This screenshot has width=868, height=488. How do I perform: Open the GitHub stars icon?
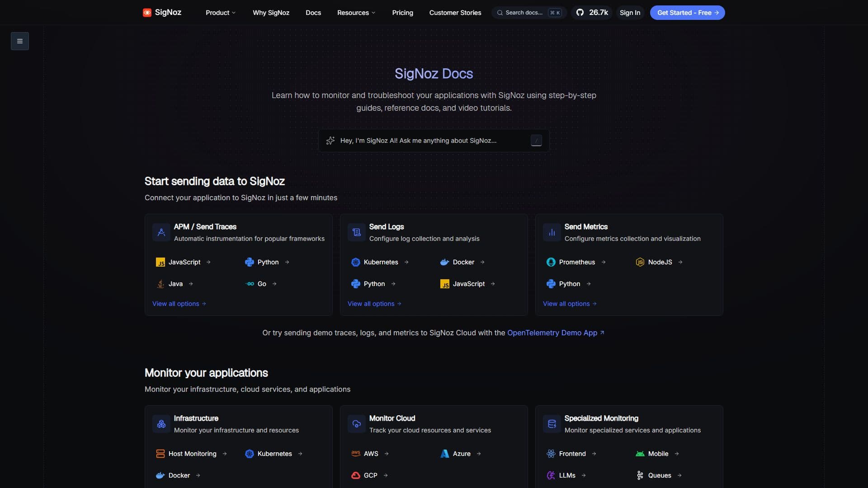click(580, 13)
